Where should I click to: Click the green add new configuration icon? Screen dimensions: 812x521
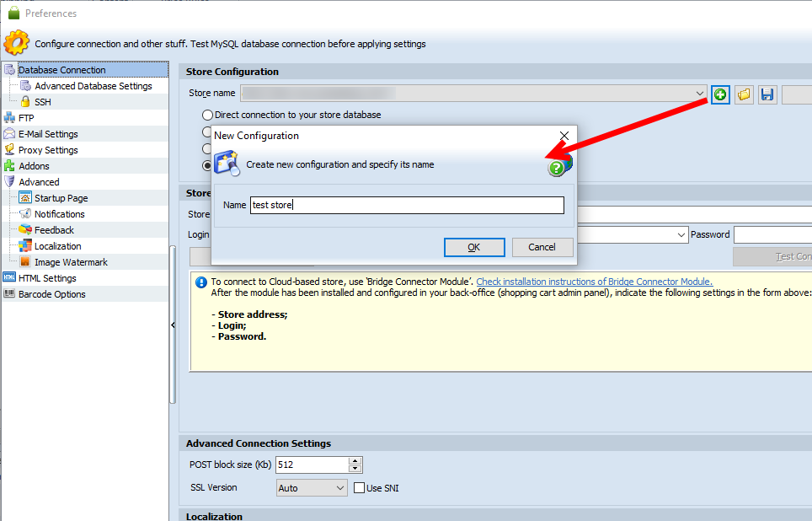coord(720,95)
